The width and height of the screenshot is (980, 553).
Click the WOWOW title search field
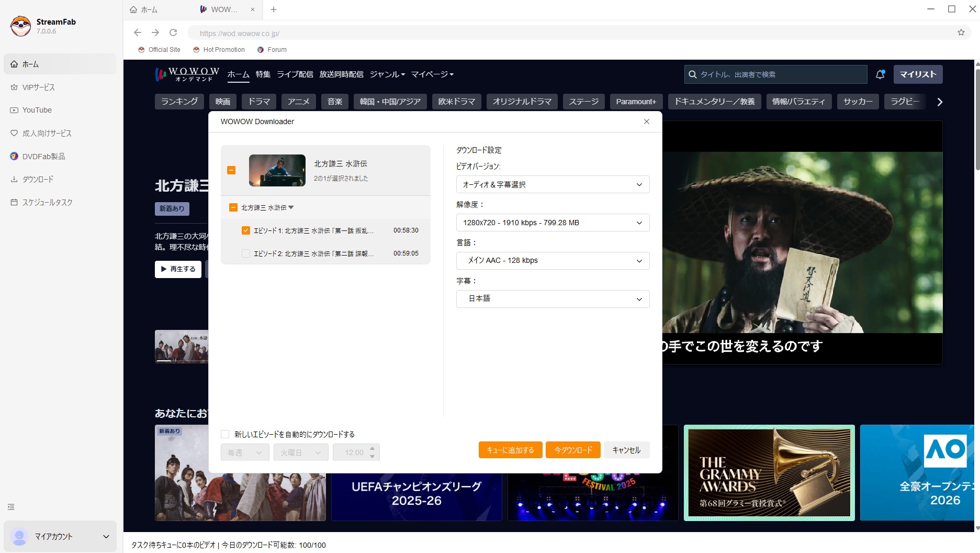(774, 74)
